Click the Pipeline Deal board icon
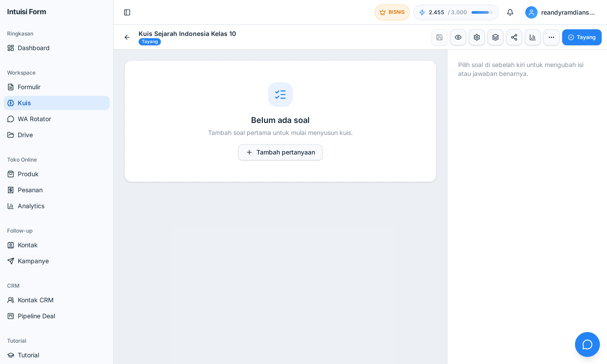Image resolution: width=607 pixels, height=364 pixels. pos(11,316)
